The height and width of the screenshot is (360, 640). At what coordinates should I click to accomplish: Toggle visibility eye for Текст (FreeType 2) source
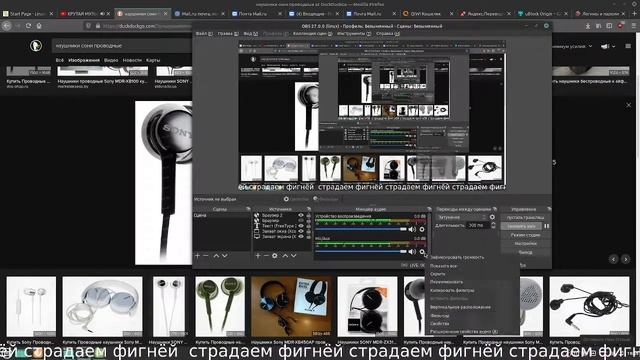(301, 226)
